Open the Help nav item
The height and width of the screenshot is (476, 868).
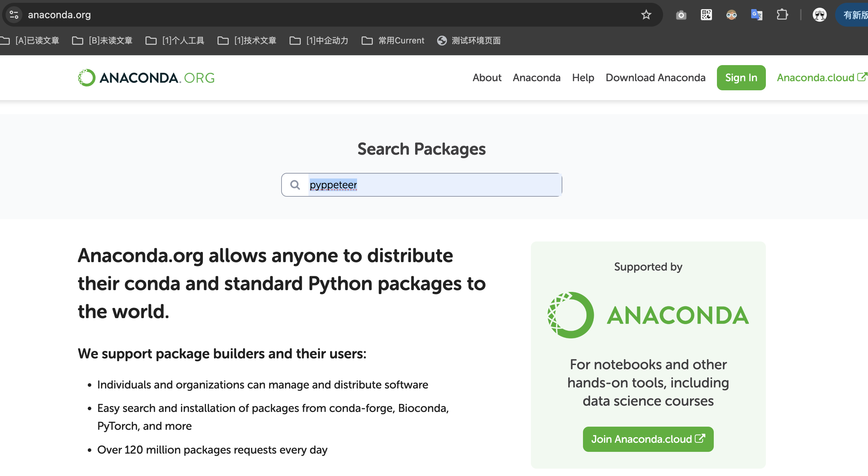(583, 78)
